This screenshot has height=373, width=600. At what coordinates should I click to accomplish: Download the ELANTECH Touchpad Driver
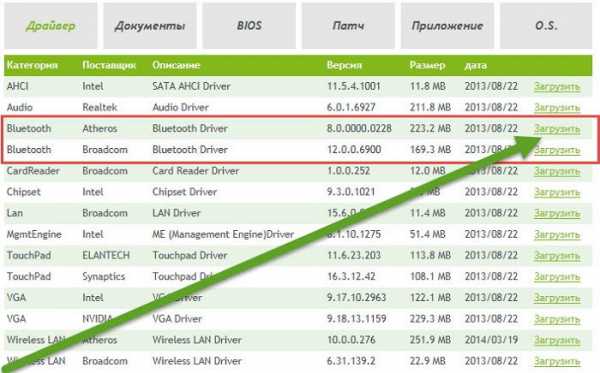click(x=557, y=256)
